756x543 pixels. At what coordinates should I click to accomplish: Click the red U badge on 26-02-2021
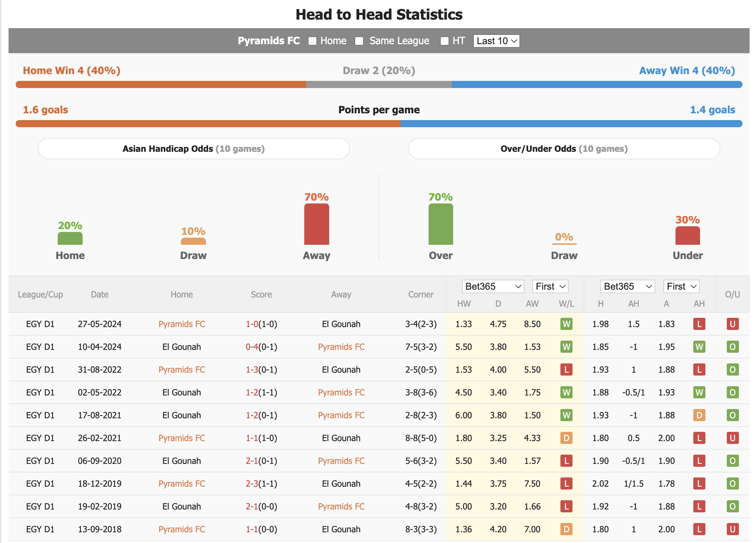click(732, 438)
